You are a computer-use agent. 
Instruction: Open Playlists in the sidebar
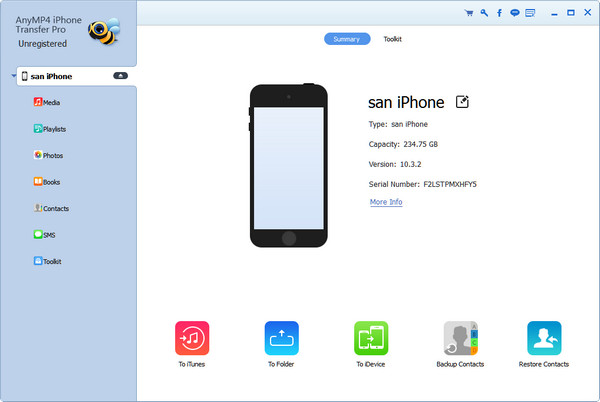click(x=50, y=129)
